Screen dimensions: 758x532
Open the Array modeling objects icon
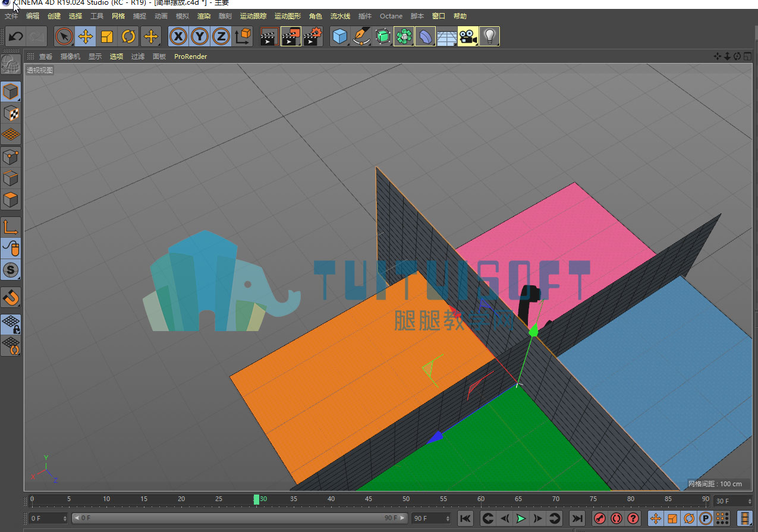pos(404,37)
